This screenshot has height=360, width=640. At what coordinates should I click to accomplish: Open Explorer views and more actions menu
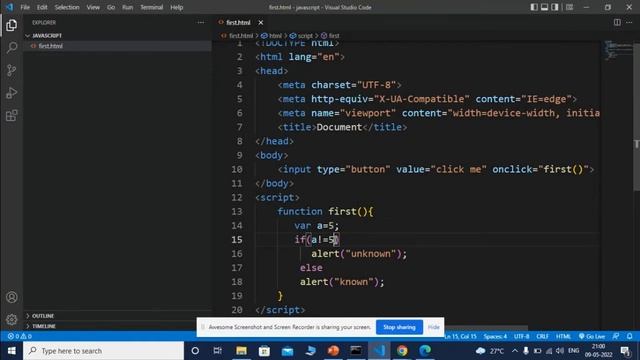click(200, 22)
